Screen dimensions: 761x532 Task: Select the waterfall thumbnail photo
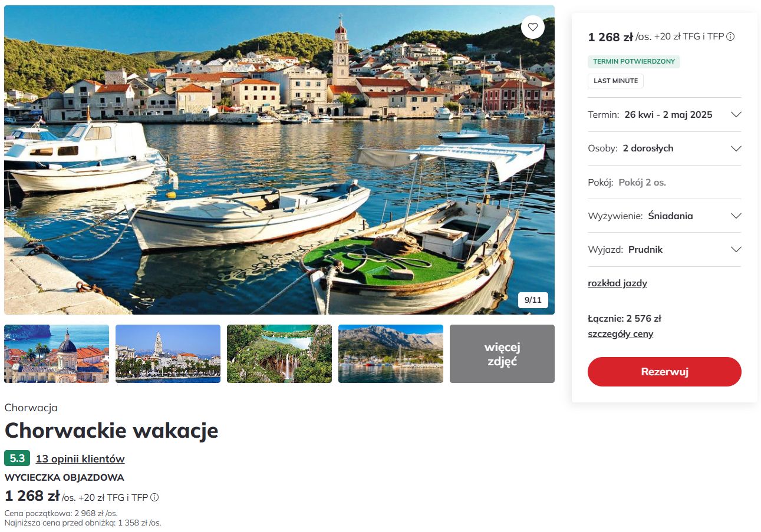tap(279, 353)
